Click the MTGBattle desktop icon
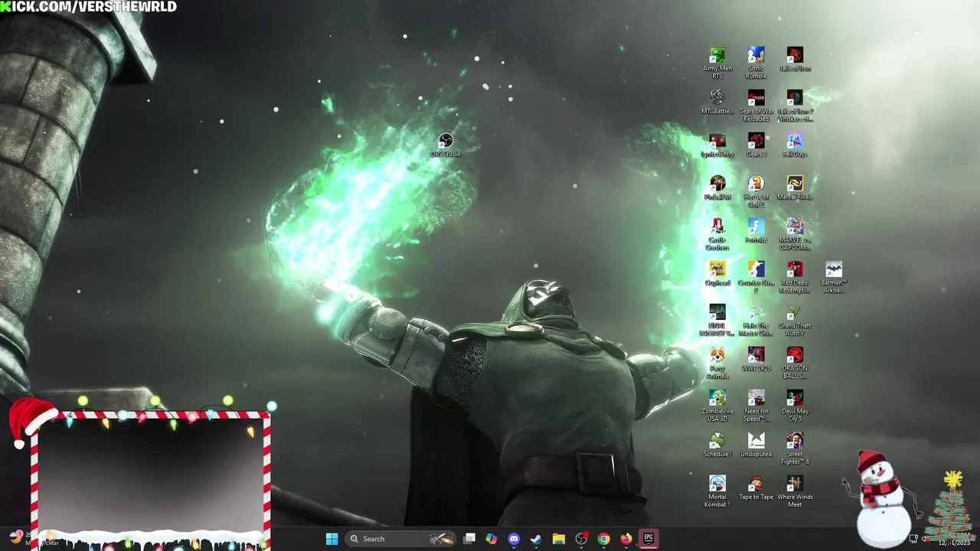The width and height of the screenshot is (980, 551). coord(717,102)
